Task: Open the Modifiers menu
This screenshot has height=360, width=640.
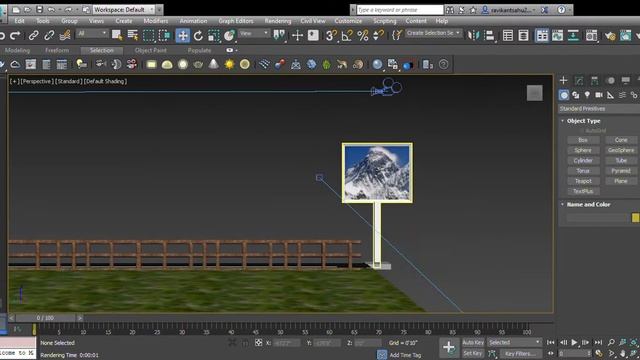Action: point(156,21)
